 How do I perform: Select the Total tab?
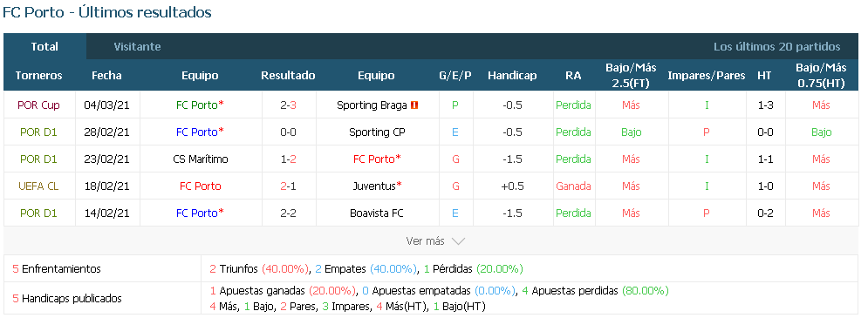click(x=44, y=46)
